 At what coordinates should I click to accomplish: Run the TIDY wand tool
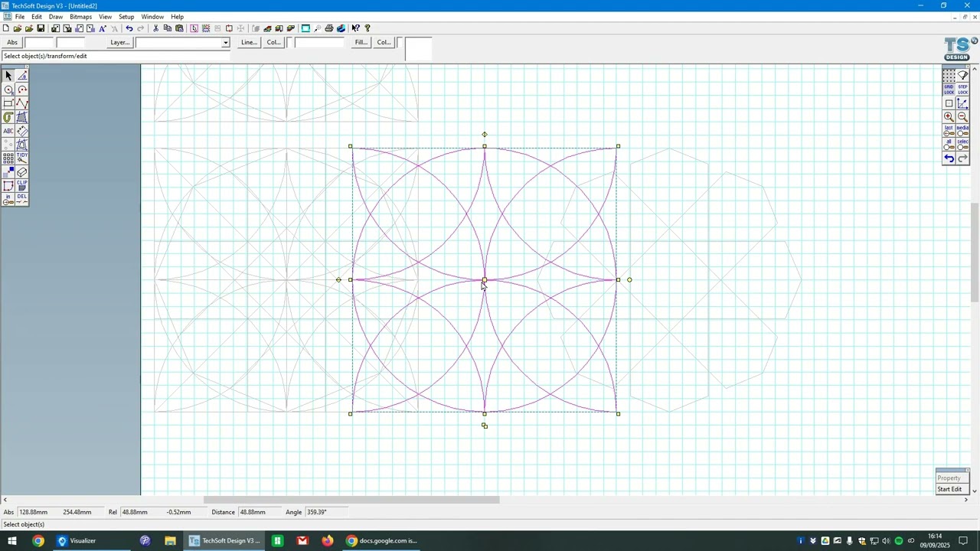click(x=22, y=158)
